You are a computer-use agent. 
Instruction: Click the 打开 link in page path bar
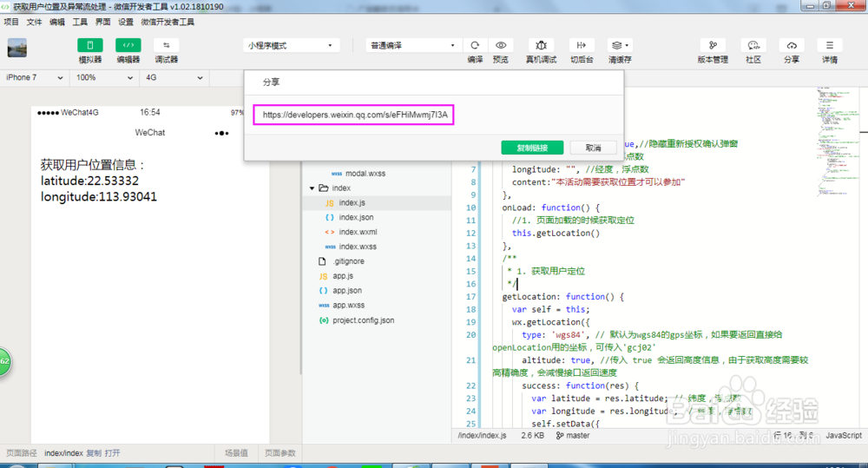(112, 453)
